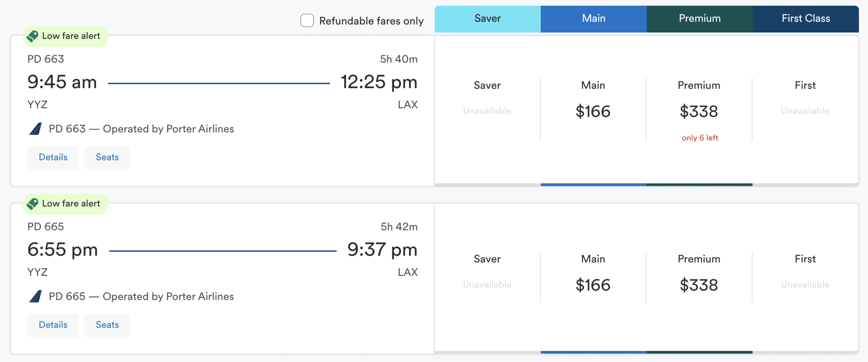
Task: Select the Main fare tab
Action: coord(593,19)
